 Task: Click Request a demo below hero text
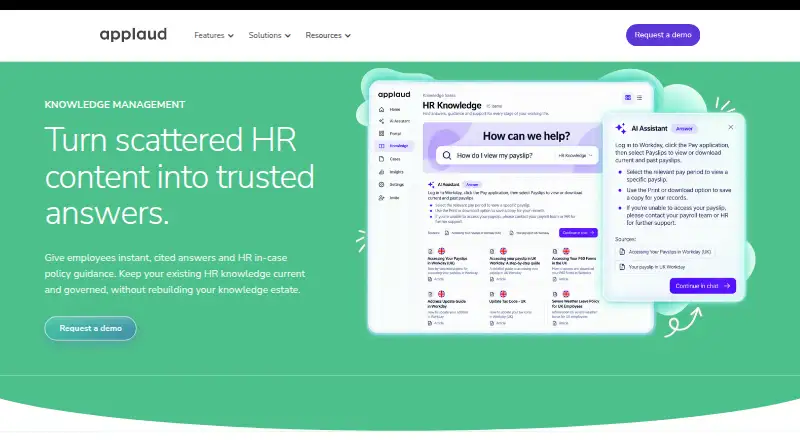[90, 328]
